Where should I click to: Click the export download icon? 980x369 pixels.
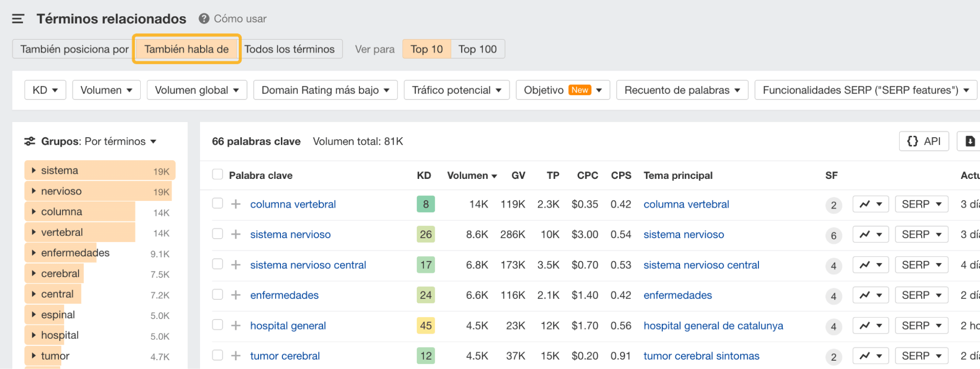point(970,141)
